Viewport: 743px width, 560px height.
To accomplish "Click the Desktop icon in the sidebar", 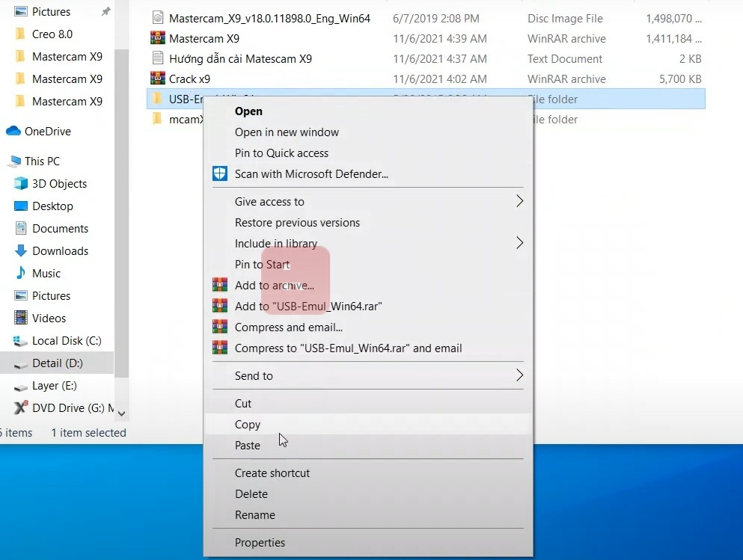I will pos(21,206).
